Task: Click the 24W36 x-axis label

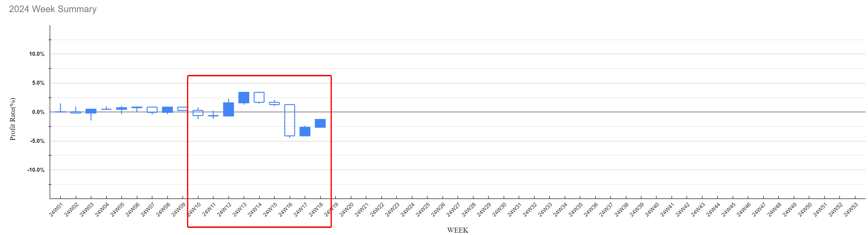Action: [591, 210]
